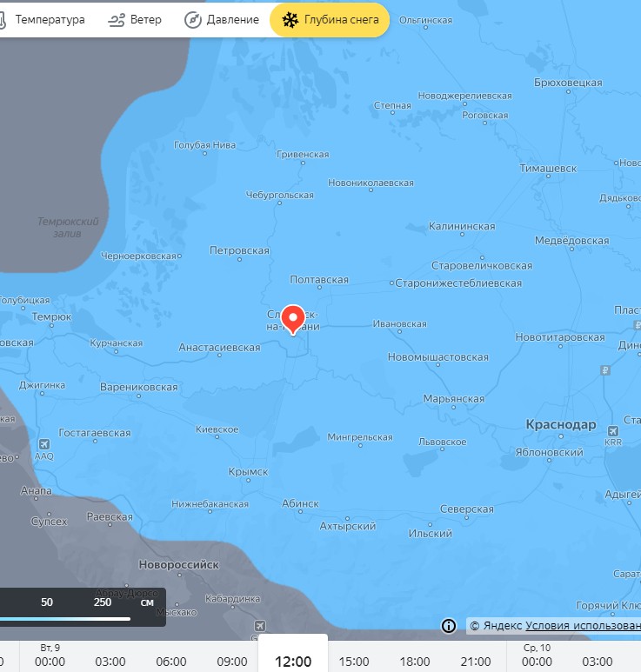Open the map info circle icon
641x672 pixels.
(x=449, y=626)
